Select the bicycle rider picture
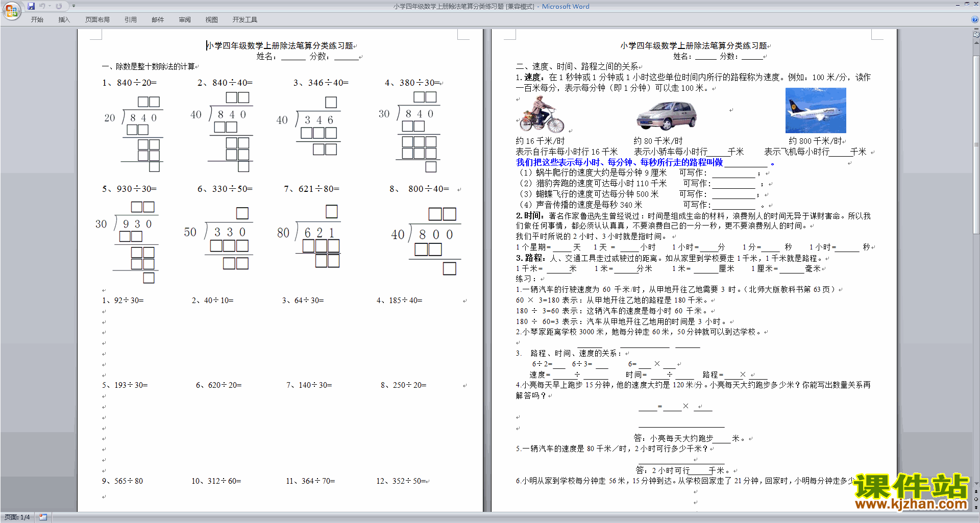Screen dimensions: 980x523 point(542,114)
